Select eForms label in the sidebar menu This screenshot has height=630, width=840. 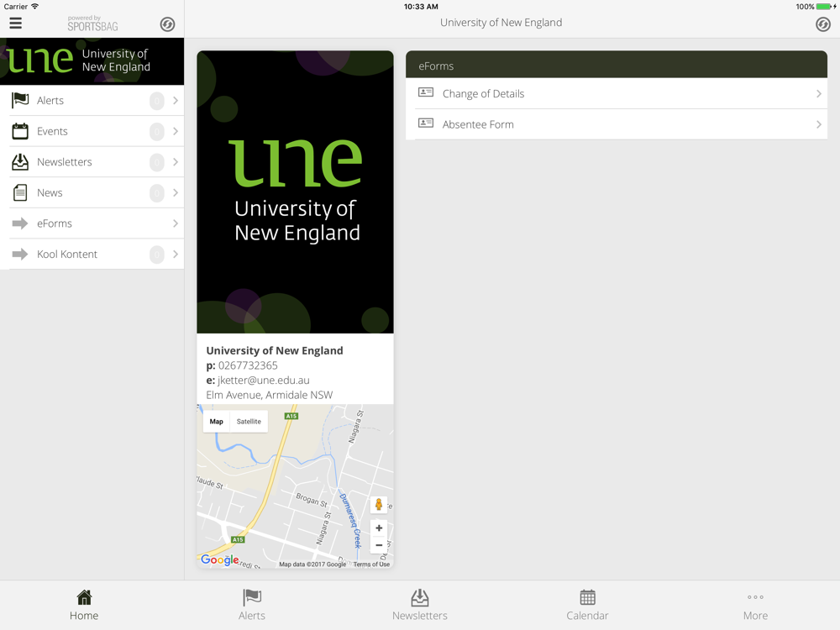(x=54, y=223)
